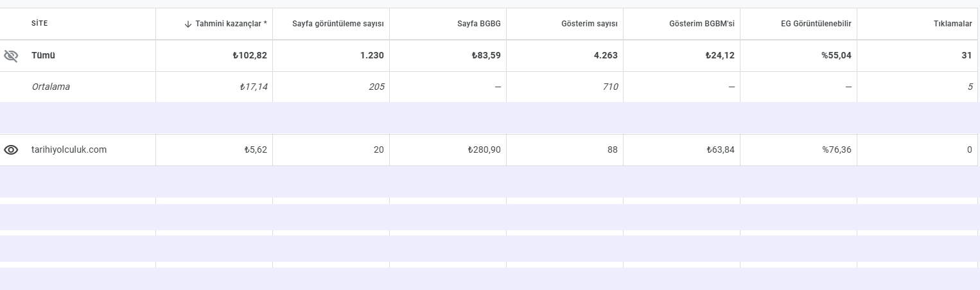Select the Tümü summary row label
The width and height of the screenshot is (980, 290).
43,56
